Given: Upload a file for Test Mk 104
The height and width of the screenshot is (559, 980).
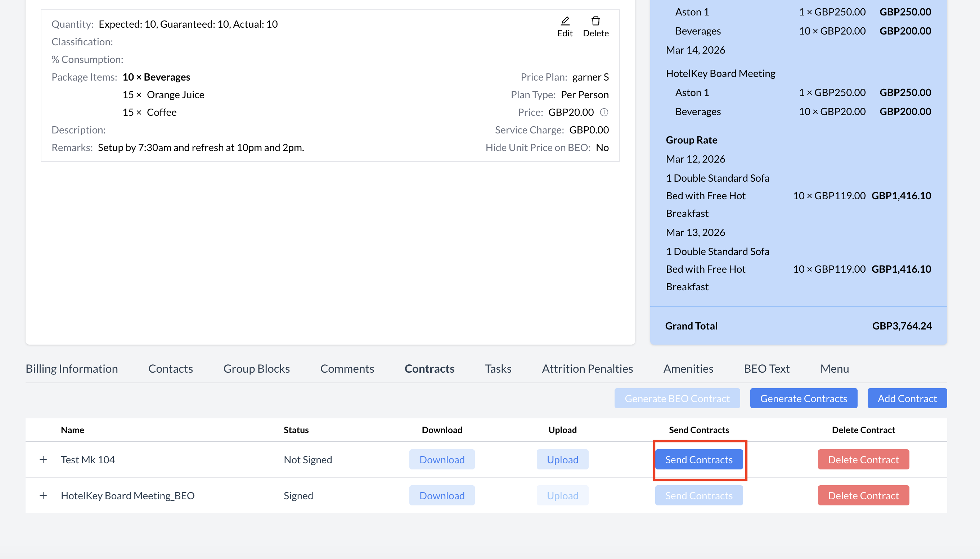Looking at the screenshot, I should point(562,460).
